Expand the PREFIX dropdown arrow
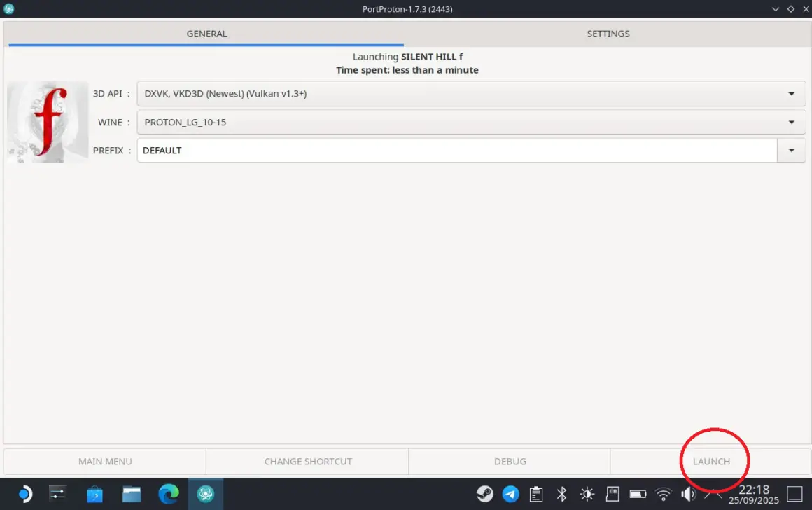Screen dimensions: 812x510 (791, 150)
